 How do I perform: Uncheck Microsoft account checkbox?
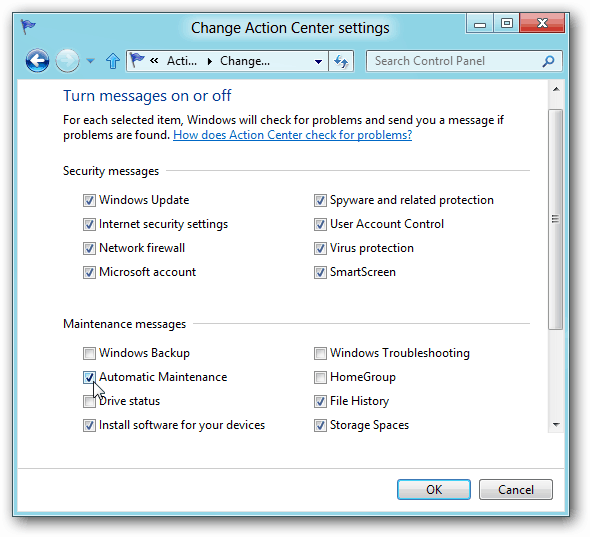(x=89, y=272)
